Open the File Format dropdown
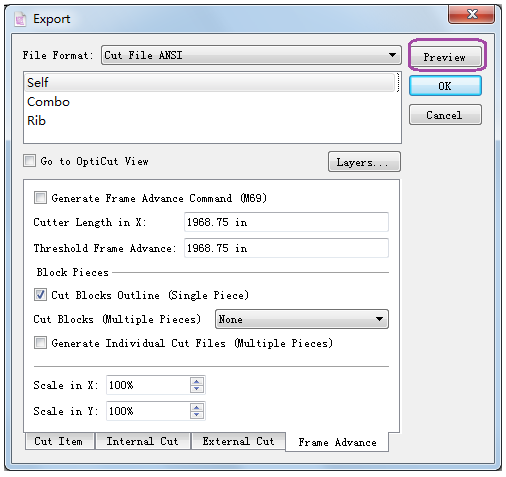506x477 pixels. pos(251,55)
